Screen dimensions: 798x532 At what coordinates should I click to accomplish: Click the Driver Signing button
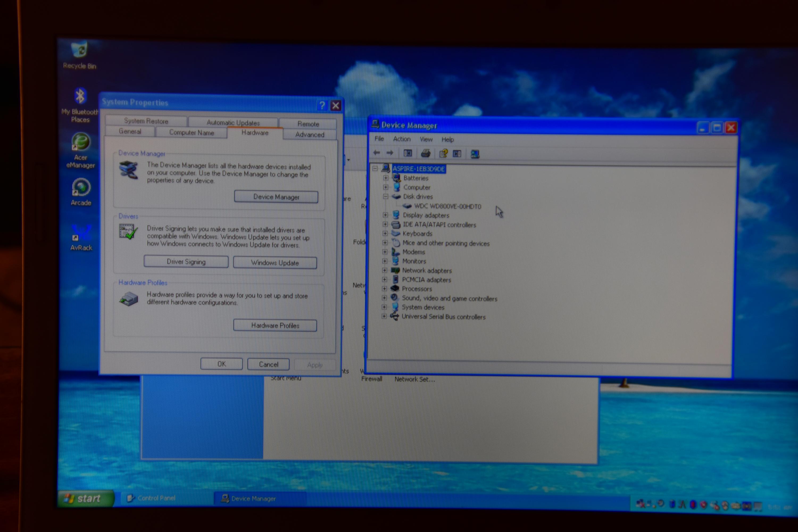(x=186, y=262)
